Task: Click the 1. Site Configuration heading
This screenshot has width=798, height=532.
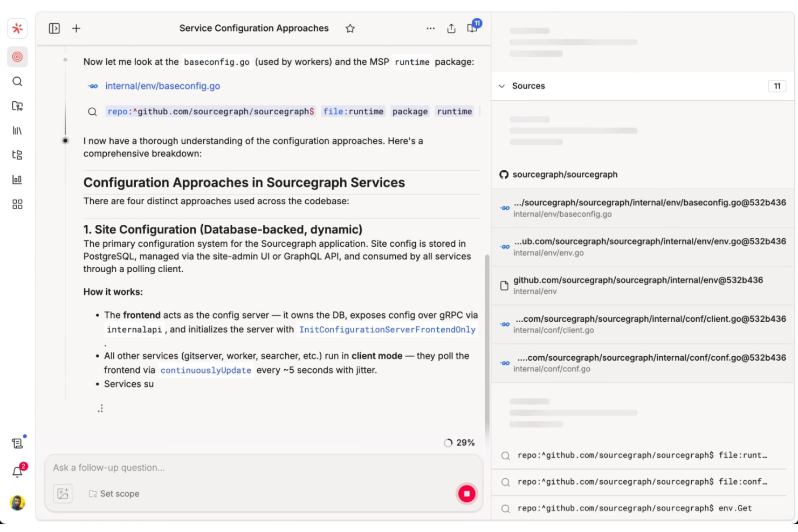Action: tap(223, 230)
